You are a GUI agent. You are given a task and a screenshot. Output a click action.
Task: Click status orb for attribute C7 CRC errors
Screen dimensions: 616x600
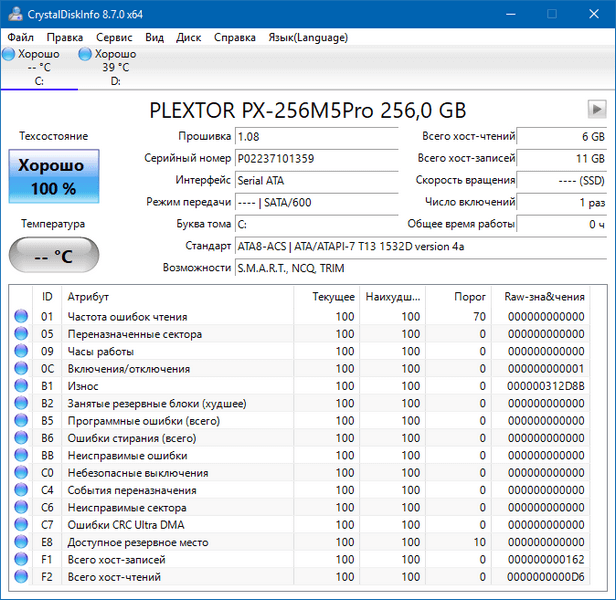(22, 525)
